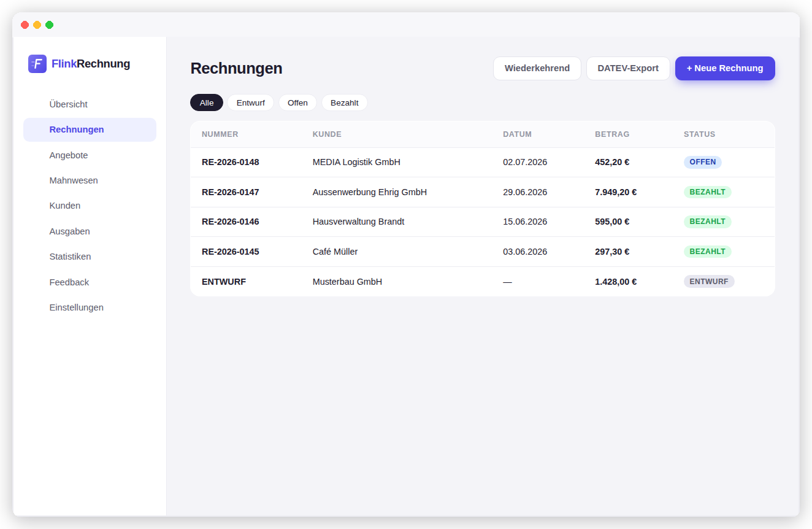Image resolution: width=812 pixels, height=529 pixels.
Task: Create a new invoice with Neue Rechnung
Action: (725, 68)
